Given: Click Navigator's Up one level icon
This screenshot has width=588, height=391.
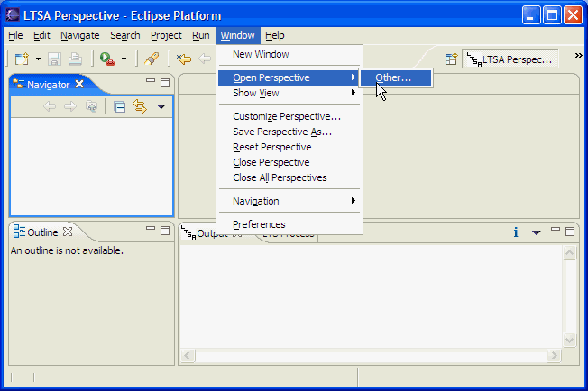Looking at the screenshot, I should 91,106.
